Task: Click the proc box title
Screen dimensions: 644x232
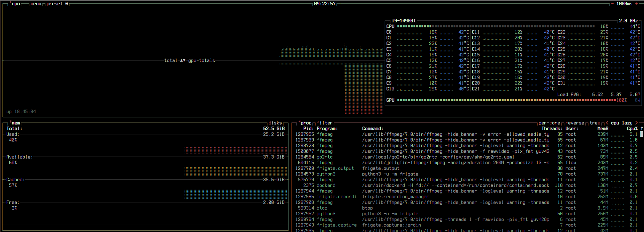Action: (x=306, y=123)
